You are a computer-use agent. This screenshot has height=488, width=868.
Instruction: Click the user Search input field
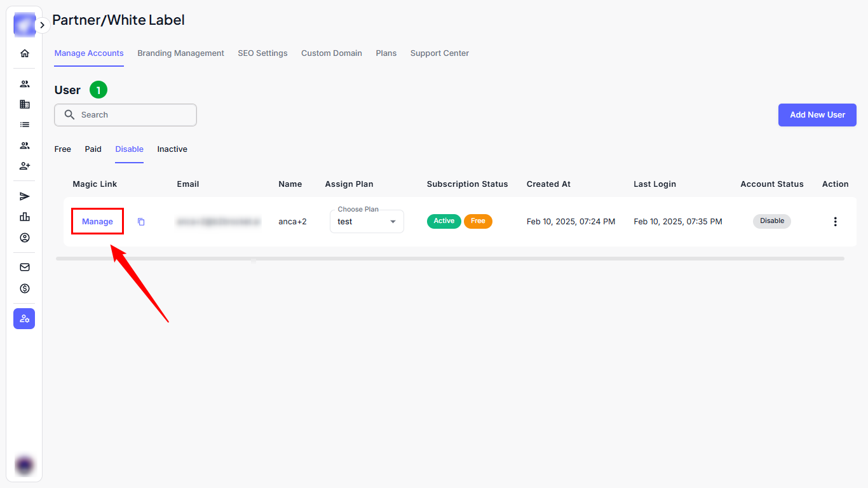[x=133, y=115]
